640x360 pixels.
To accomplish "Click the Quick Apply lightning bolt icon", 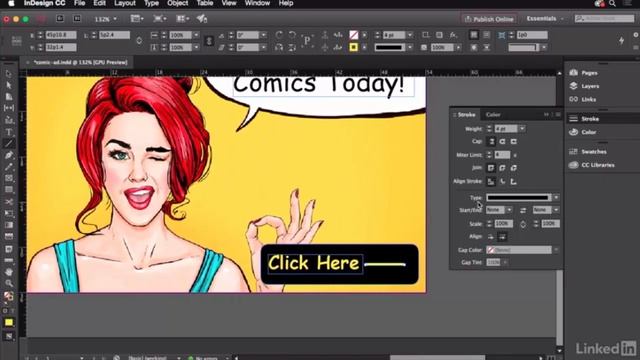I will (x=621, y=40).
